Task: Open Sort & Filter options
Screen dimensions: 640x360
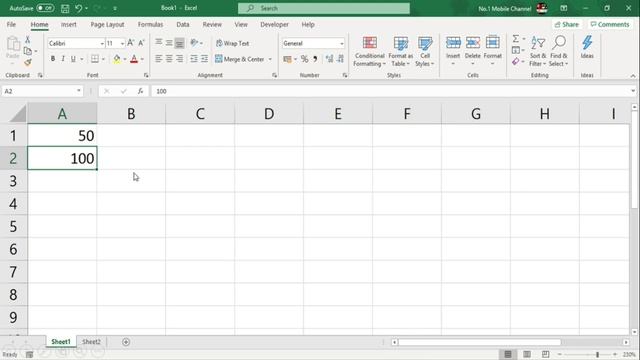Action: 538,51
